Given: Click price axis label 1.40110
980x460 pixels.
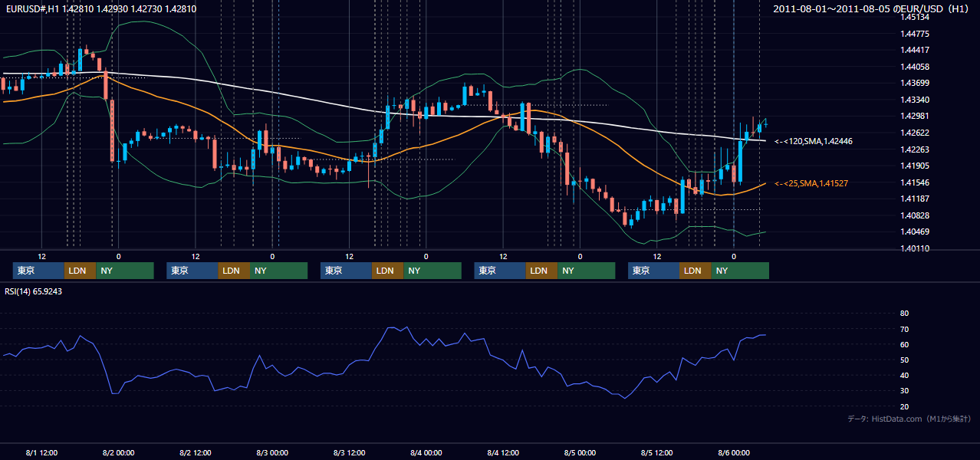Looking at the screenshot, I should pos(914,248).
